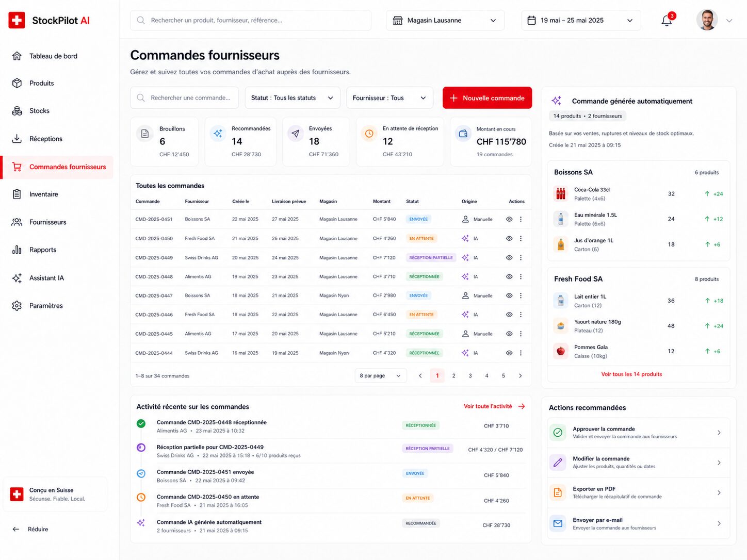Image resolution: width=747 pixels, height=560 pixels.
Task: Click the Rechercher une commande field
Action: click(185, 97)
